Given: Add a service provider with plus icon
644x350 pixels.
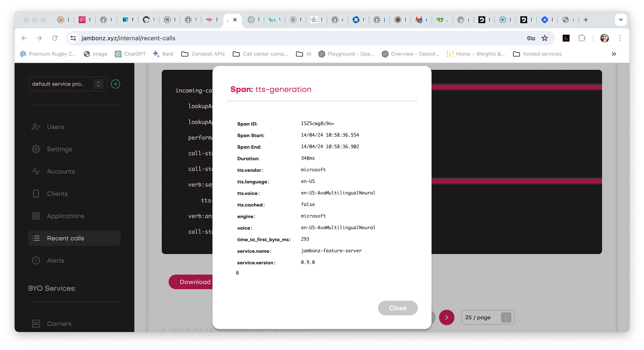Looking at the screenshot, I should pyautogui.click(x=115, y=84).
